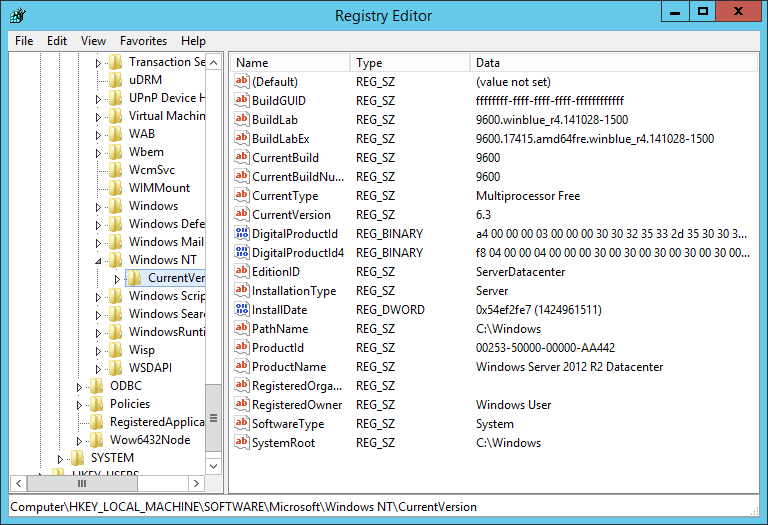Sort values by Type column header
768x525 pixels.
pos(409,63)
